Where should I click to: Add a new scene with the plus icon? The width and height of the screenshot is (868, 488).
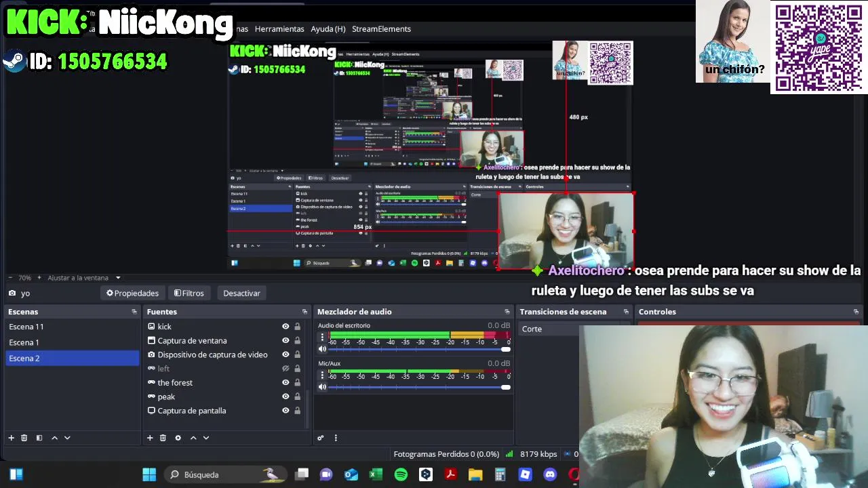11,438
